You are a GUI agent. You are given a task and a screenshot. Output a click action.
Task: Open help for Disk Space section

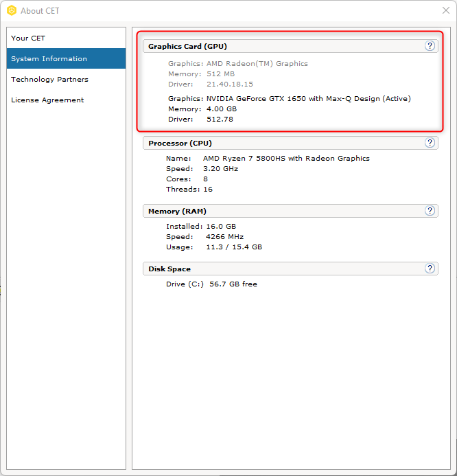(430, 269)
